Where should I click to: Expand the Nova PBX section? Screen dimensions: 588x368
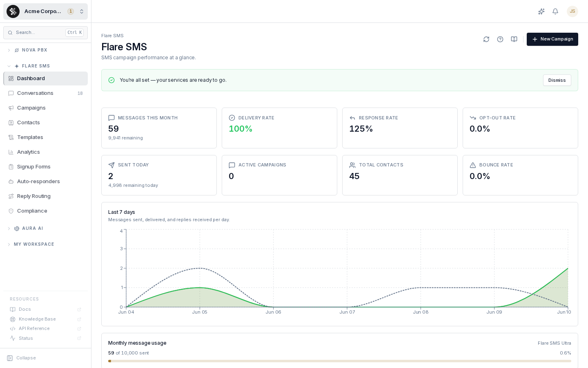pos(45,50)
